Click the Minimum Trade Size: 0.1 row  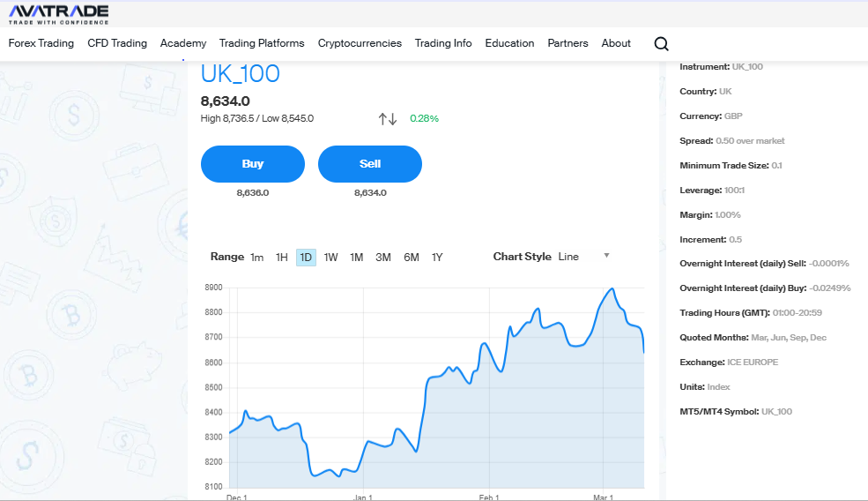coord(731,166)
